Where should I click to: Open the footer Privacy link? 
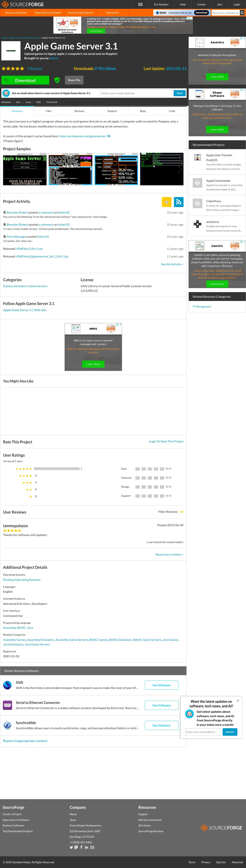pos(206,862)
